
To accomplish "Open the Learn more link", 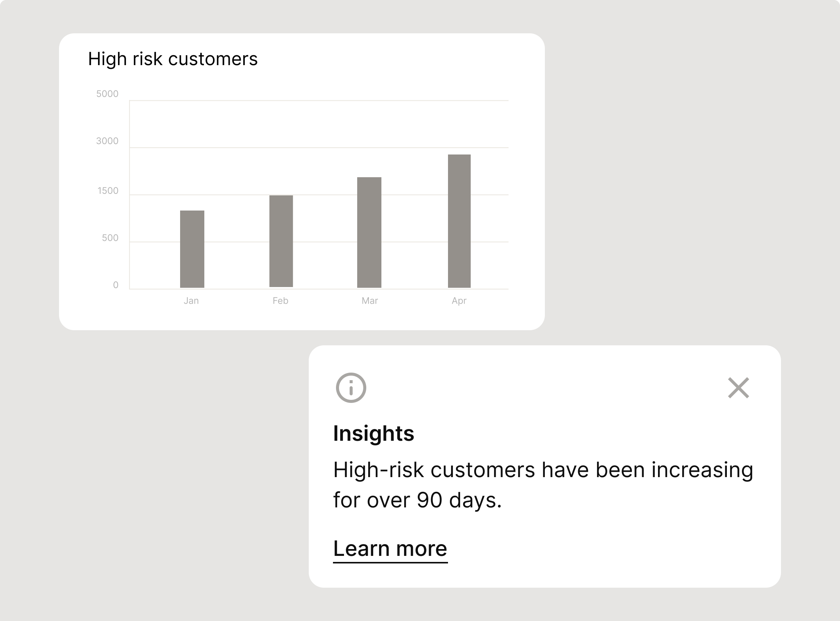I will coord(390,549).
